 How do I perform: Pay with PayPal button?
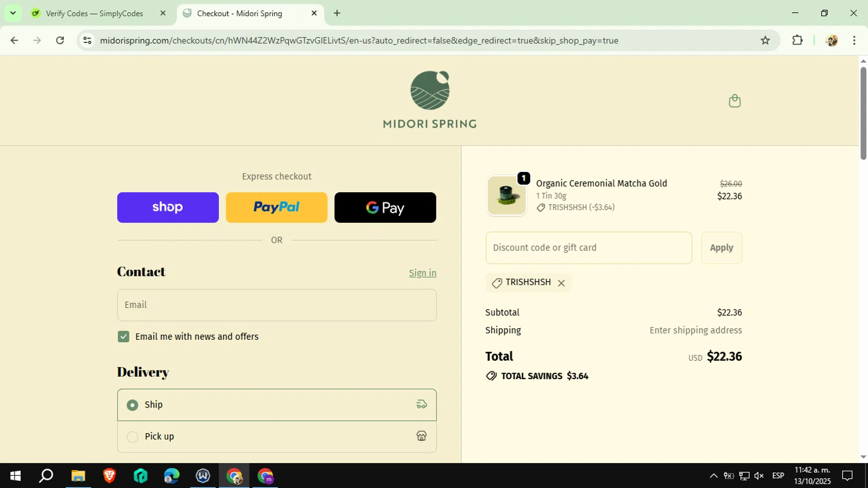click(x=277, y=207)
